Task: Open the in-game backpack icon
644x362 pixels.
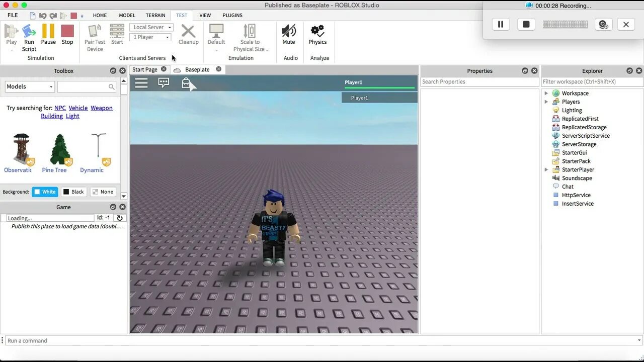Action: 186,83
